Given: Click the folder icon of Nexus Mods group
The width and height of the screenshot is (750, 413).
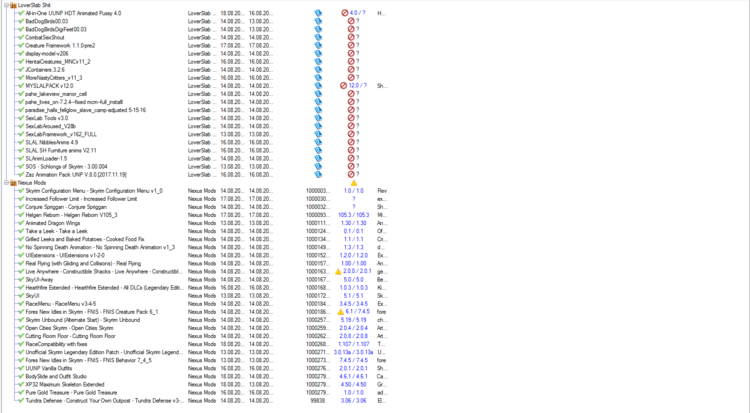Looking at the screenshot, I should coord(13,183).
